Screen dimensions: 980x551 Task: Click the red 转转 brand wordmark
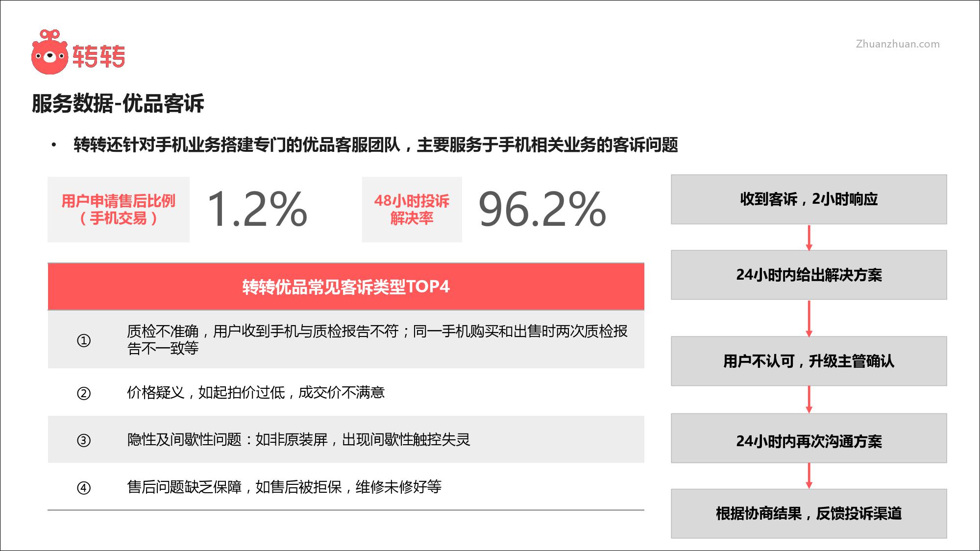[x=99, y=56]
